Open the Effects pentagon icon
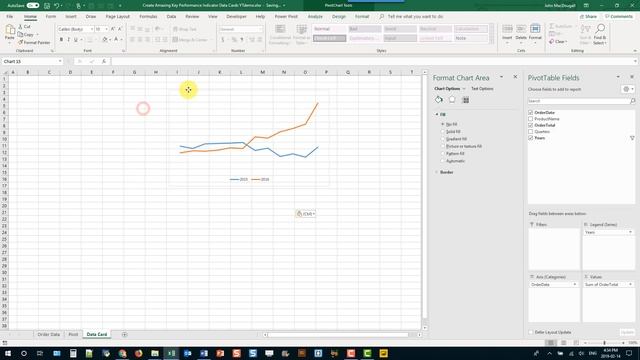 point(452,100)
